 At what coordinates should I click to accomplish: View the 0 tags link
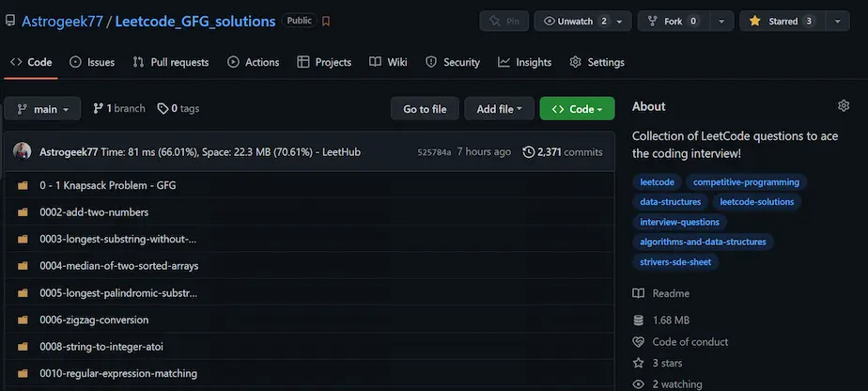(x=178, y=108)
